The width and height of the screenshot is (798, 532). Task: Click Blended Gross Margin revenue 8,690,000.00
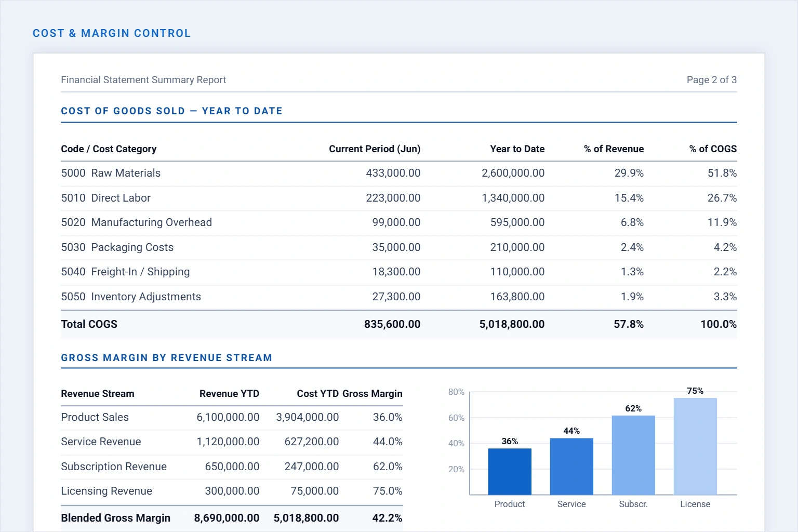tap(227, 518)
